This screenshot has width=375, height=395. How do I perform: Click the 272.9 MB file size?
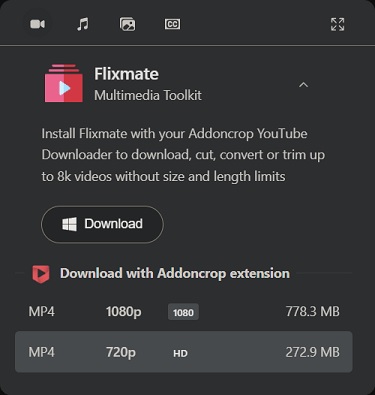click(313, 352)
